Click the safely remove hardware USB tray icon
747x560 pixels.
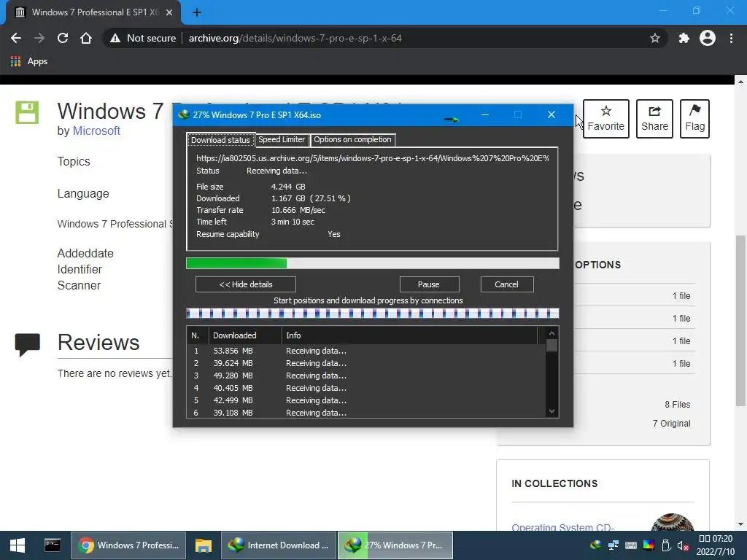[666, 545]
